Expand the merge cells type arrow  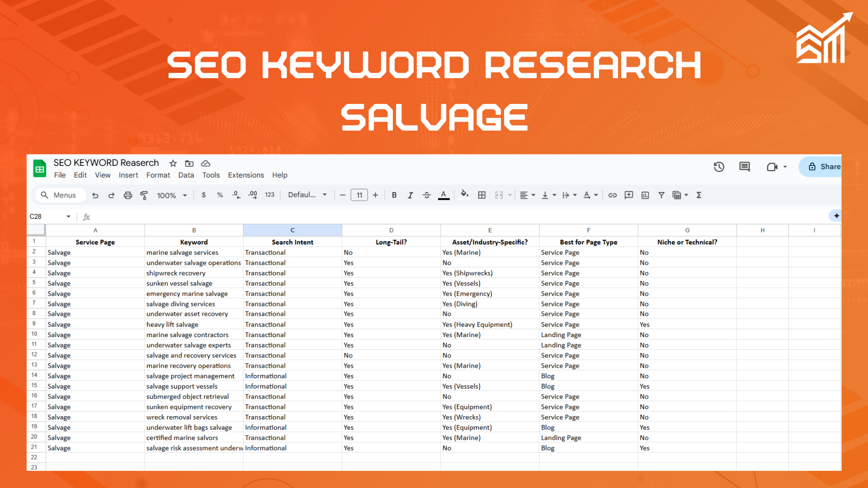pyautogui.click(x=510, y=195)
